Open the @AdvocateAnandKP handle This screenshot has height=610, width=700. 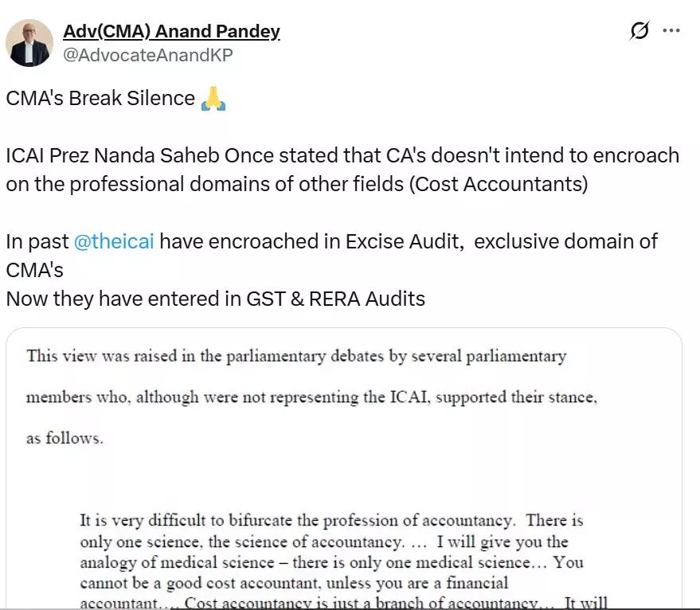148,55
